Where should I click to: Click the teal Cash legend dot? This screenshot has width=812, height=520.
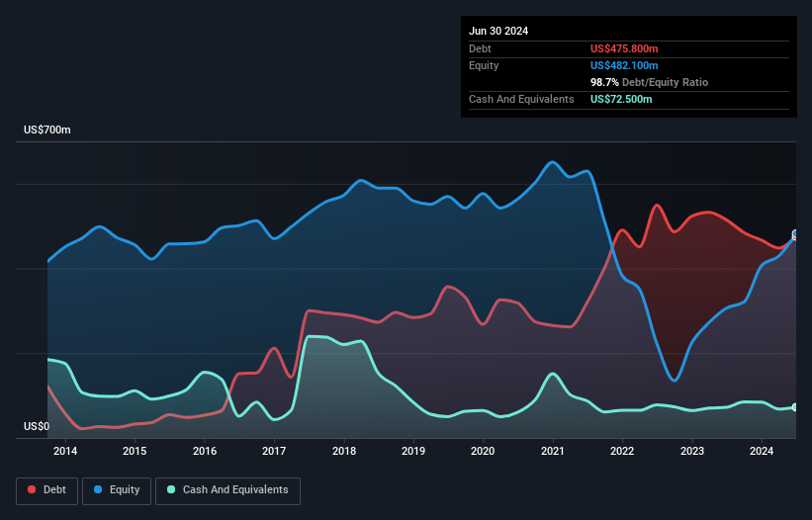(x=171, y=489)
